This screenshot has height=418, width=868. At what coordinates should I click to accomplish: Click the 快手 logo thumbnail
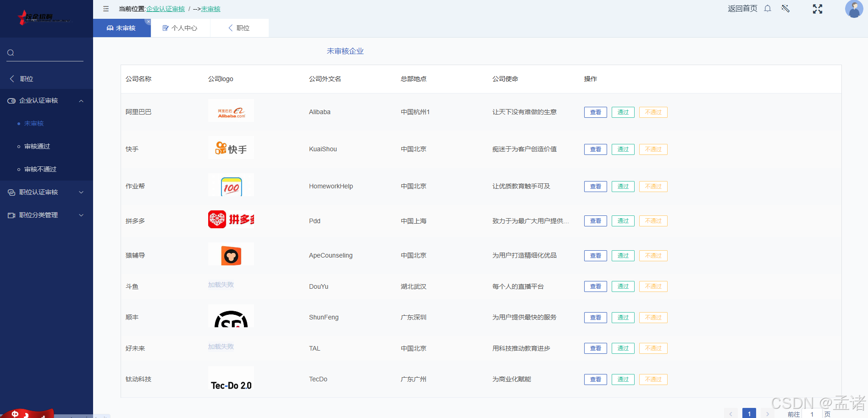pyautogui.click(x=231, y=148)
